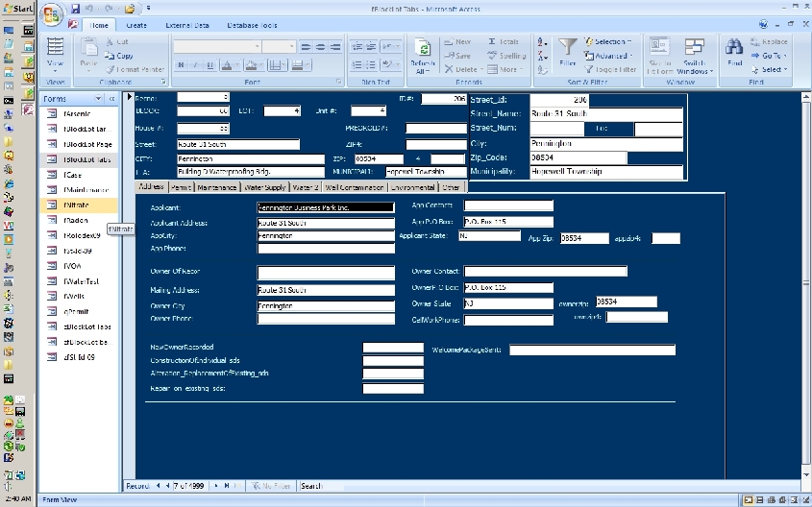Click the Start button on taskbar

[x=17, y=8]
